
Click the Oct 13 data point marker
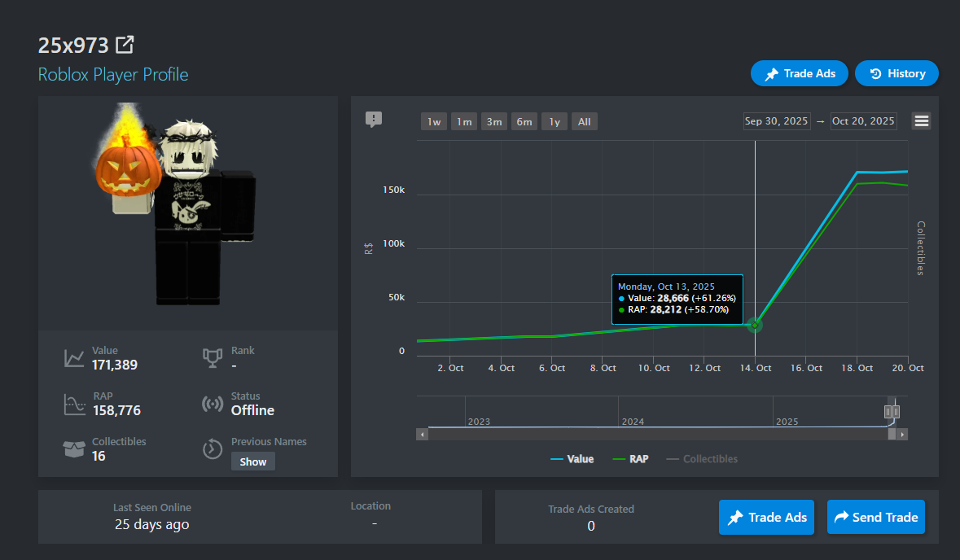(x=755, y=326)
